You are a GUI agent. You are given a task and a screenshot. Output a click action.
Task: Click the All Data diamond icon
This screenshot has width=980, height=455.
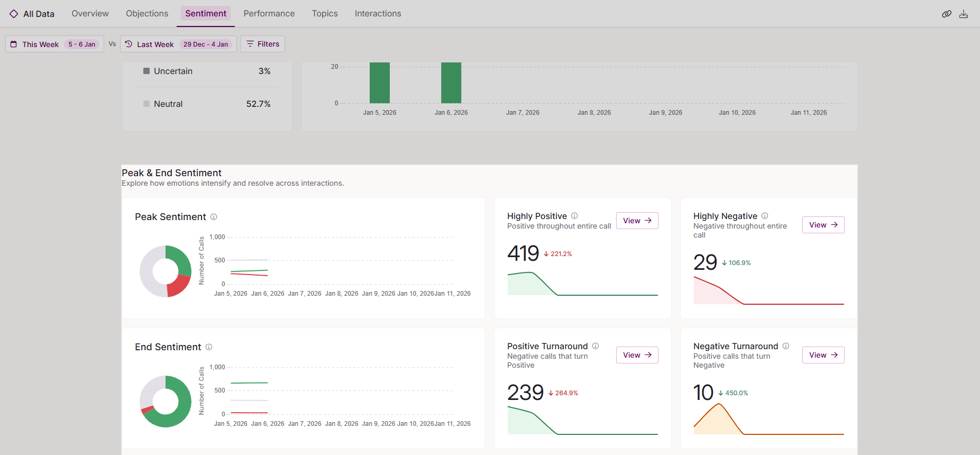[x=14, y=14]
